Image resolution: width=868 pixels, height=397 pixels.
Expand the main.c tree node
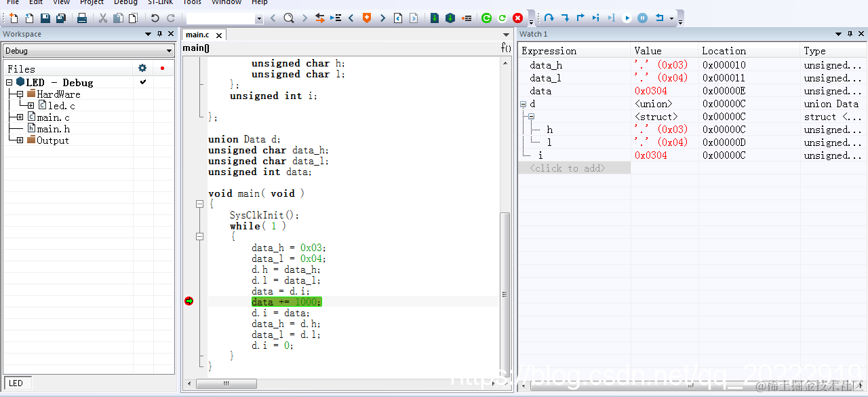(x=20, y=117)
